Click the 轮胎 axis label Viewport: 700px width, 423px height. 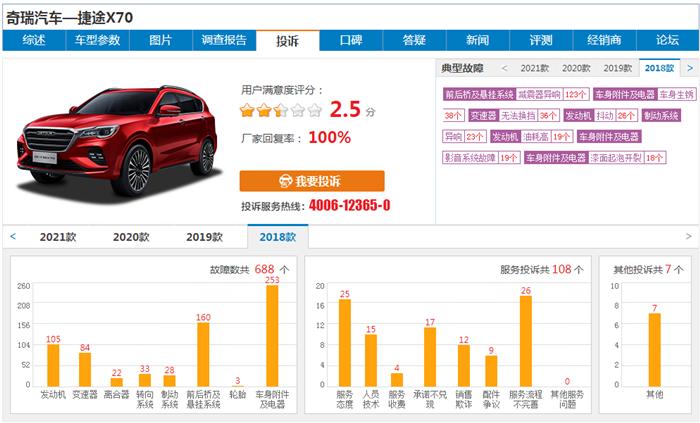click(238, 394)
